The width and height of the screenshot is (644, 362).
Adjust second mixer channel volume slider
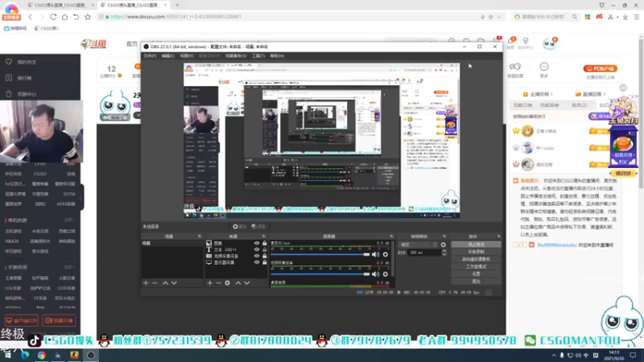320,274
